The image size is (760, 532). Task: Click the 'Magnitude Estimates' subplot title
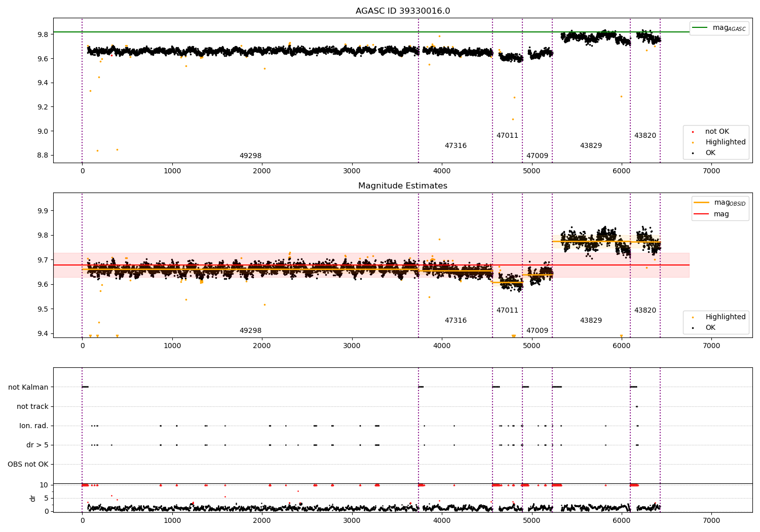pyautogui.click(x=403, y=186)
